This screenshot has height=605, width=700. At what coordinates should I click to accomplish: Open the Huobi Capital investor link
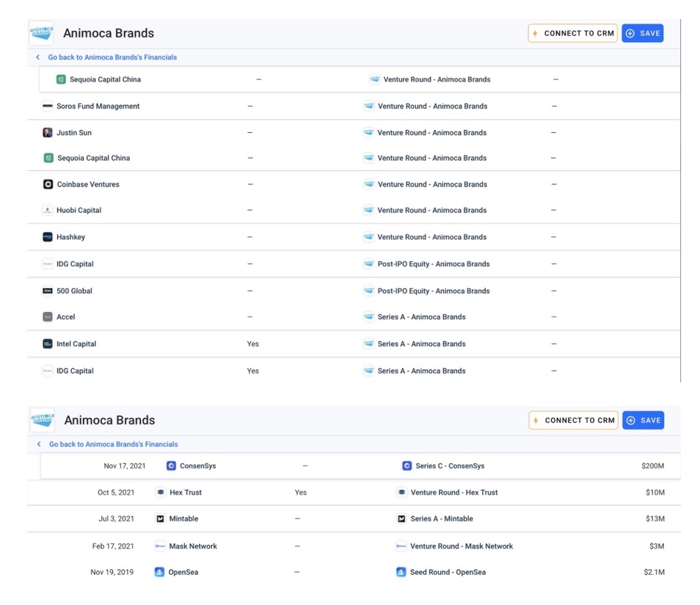[79, 211]
